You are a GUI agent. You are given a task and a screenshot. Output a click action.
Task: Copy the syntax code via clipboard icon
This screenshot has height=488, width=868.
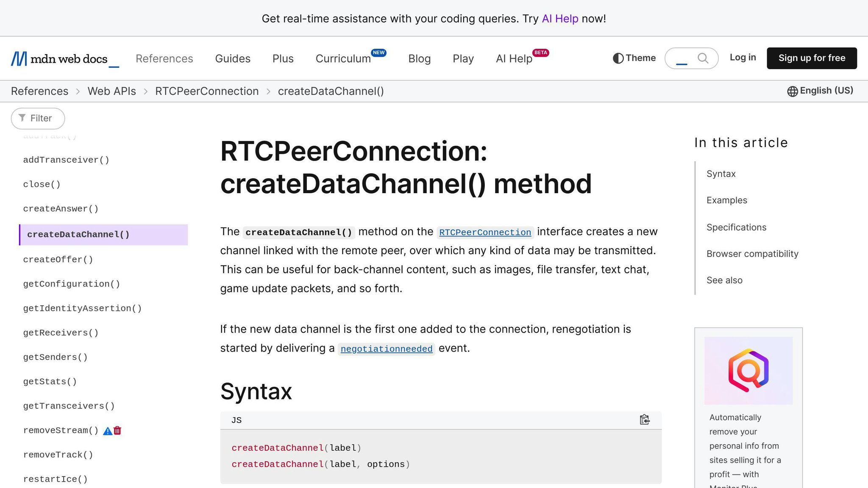[x=644, y=420]
